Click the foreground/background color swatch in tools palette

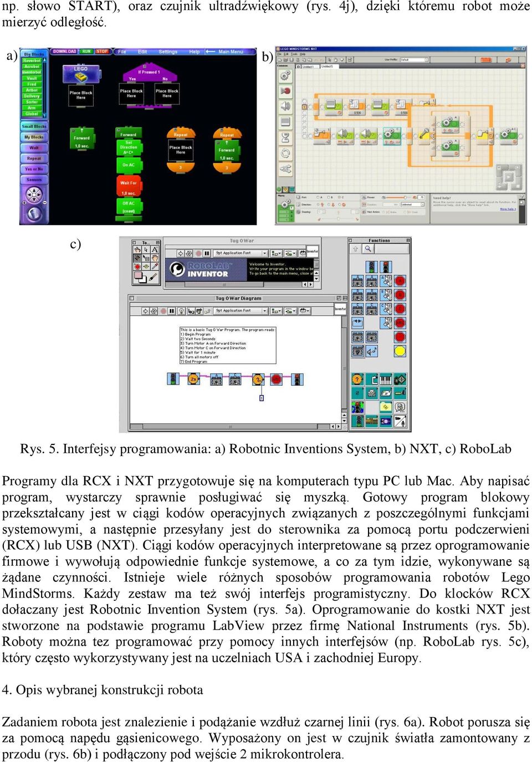(x=141, y=277)
